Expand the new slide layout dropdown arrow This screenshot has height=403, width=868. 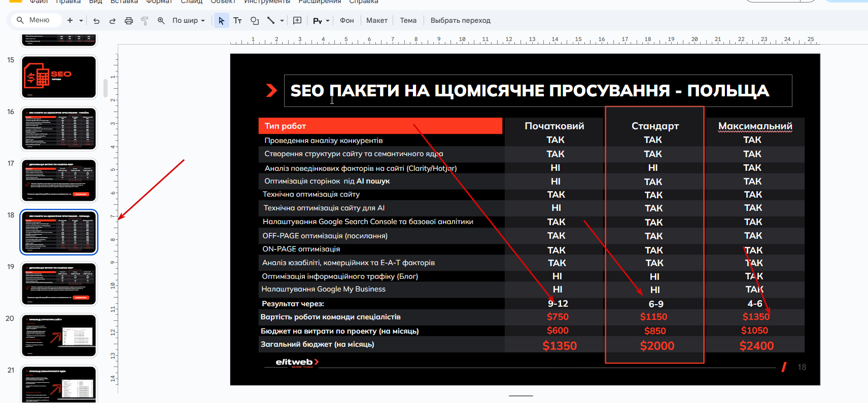[81, 21]
